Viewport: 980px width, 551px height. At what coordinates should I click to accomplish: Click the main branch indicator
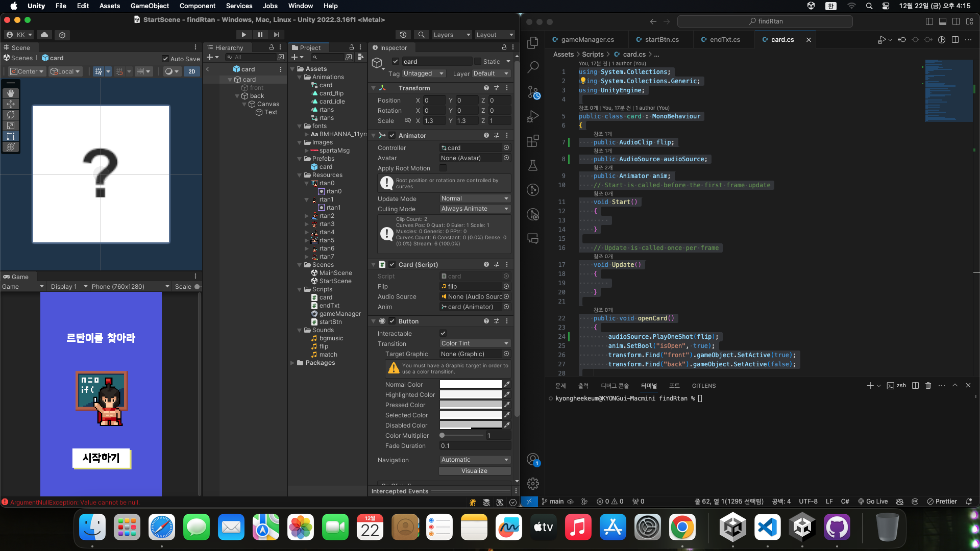tap(552, 502)
